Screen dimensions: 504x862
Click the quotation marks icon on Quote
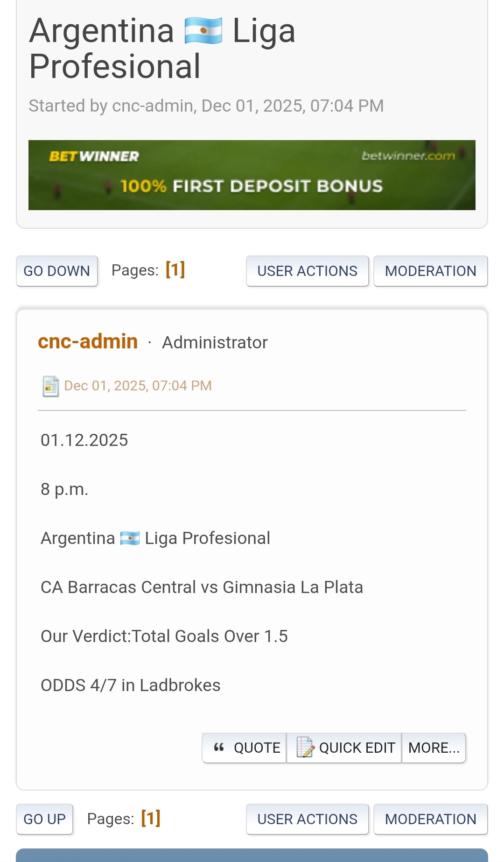[x=219, y=747]
